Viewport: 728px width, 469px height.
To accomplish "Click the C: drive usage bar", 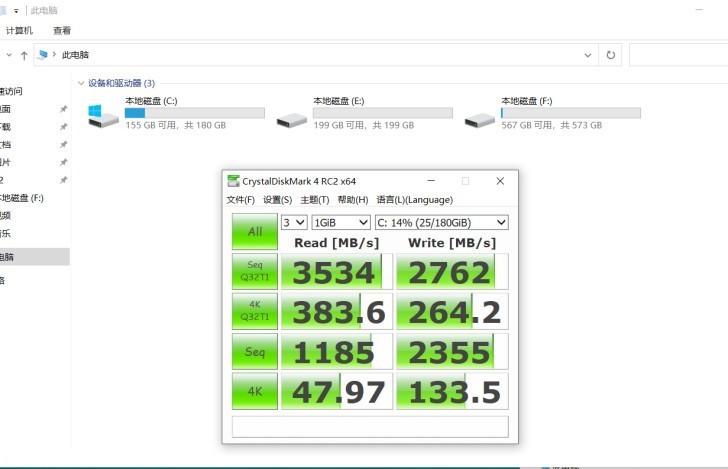I will [x=195, y=113].
